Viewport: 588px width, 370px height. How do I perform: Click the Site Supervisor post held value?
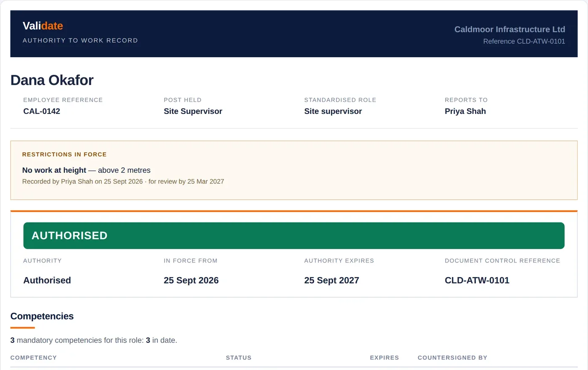click(x=193, y=111)
